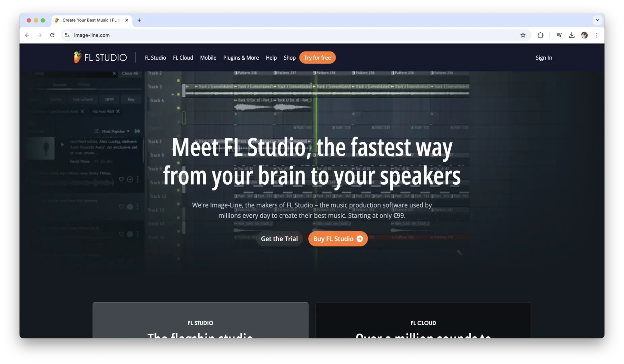The height and width of the screenshot is (364, 624).
Task: Open the Chrome profile avatar
Action: pyautogui.click(x=584, y=35)
